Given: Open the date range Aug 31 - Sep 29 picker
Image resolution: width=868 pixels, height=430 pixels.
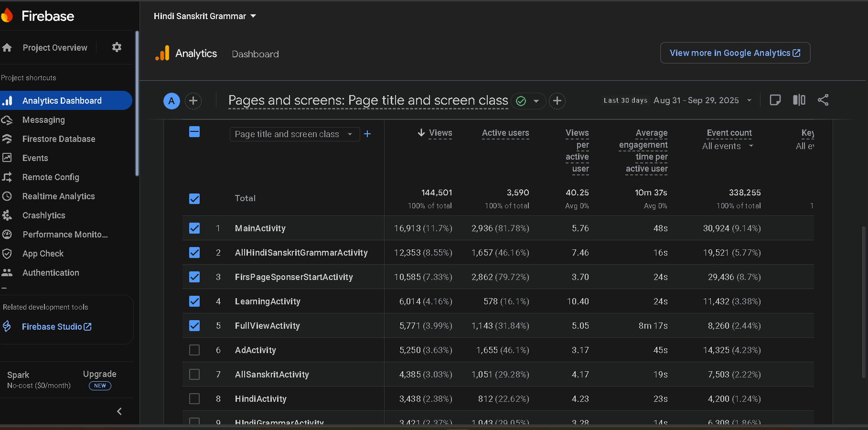Looking at the screenshot, I should pyautogui.click(x=696, y=100).
